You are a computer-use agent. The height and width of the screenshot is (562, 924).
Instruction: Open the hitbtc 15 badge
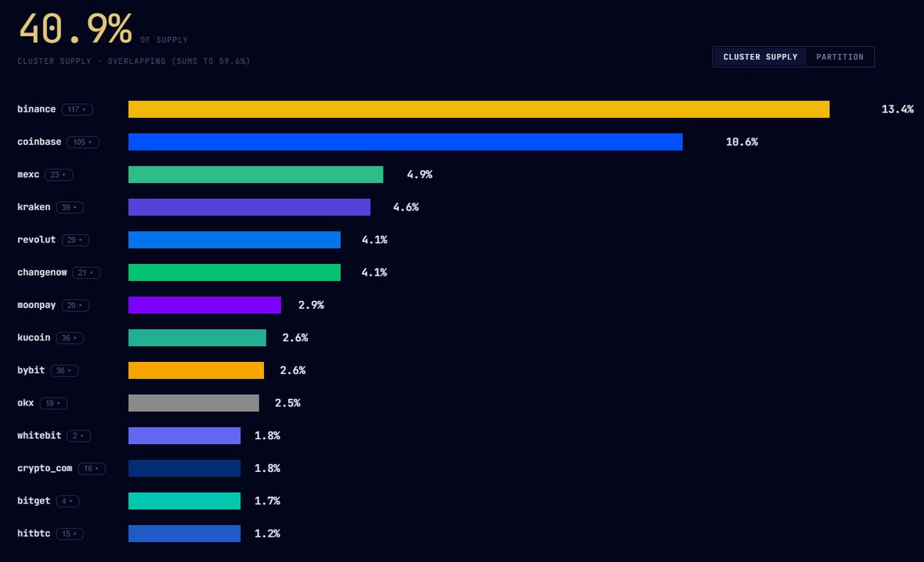(69, 534)
